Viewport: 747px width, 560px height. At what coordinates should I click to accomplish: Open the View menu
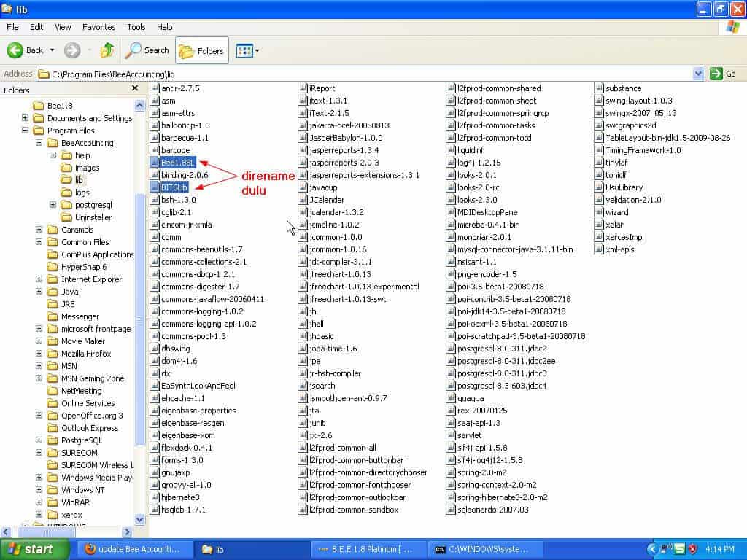(63, 27)
